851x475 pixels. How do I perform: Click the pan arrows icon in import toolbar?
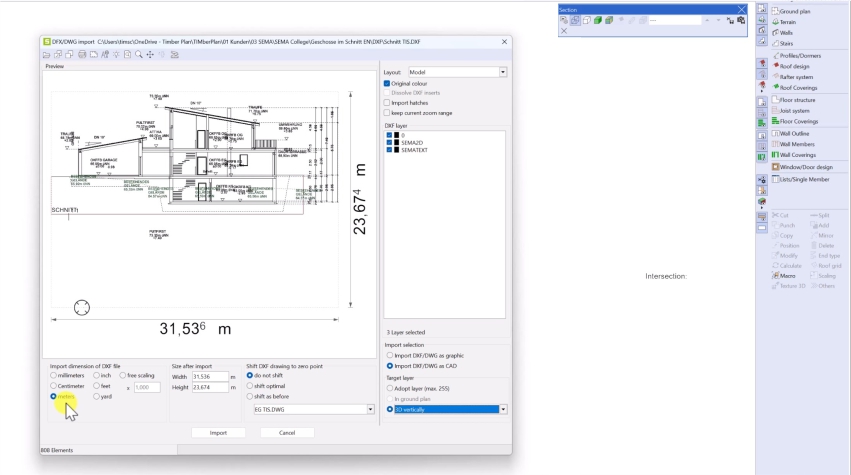148,55
